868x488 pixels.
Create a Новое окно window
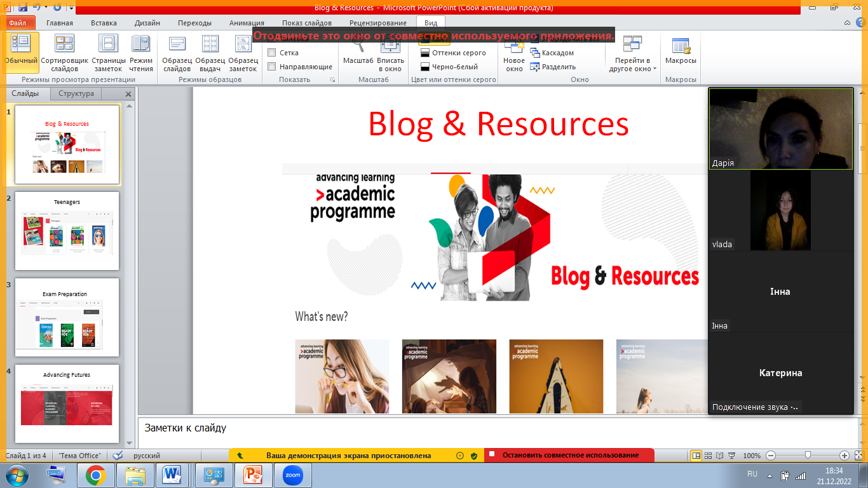514,53
